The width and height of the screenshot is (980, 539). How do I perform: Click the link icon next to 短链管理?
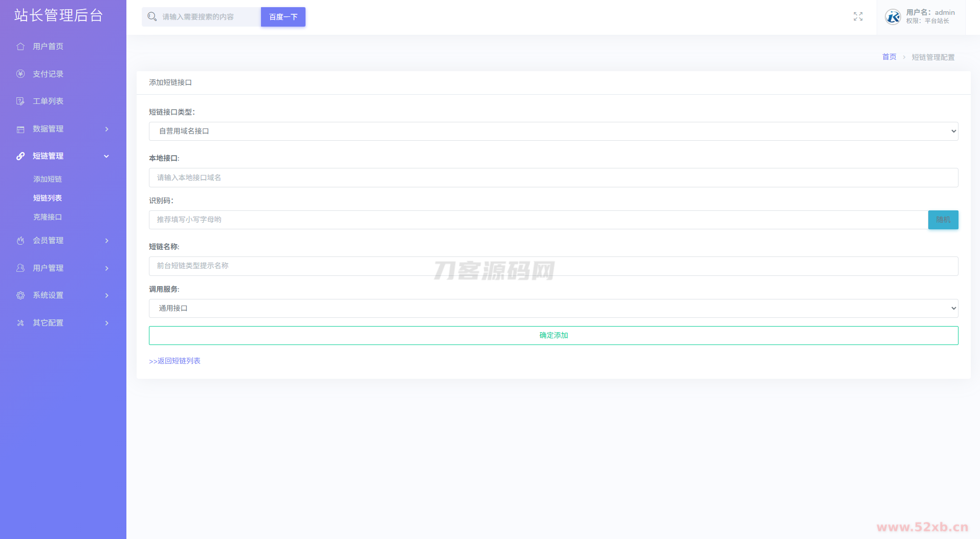pos(20,156)
